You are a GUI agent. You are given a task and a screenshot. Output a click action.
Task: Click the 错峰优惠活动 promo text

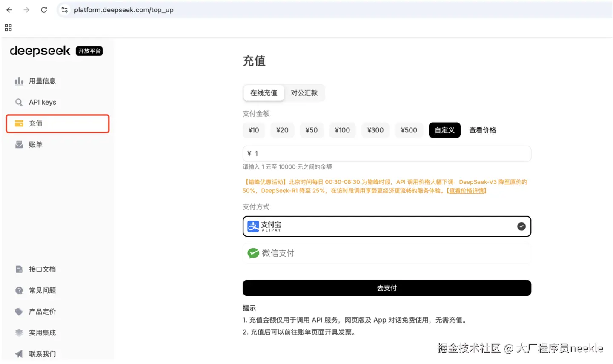click(x=385, y=186)
